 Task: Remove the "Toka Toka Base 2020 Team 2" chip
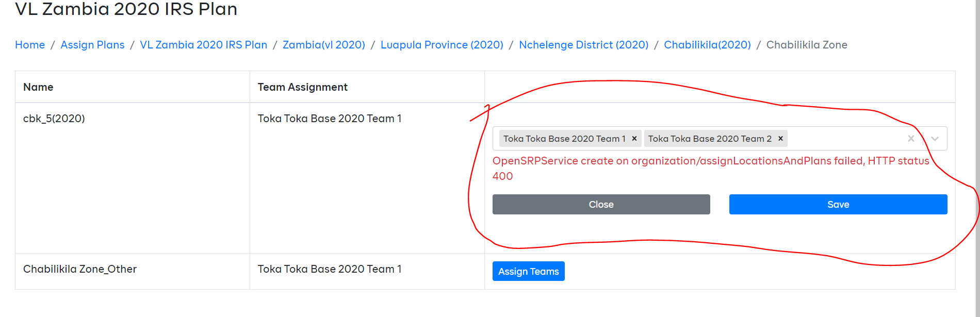[780, 138]
